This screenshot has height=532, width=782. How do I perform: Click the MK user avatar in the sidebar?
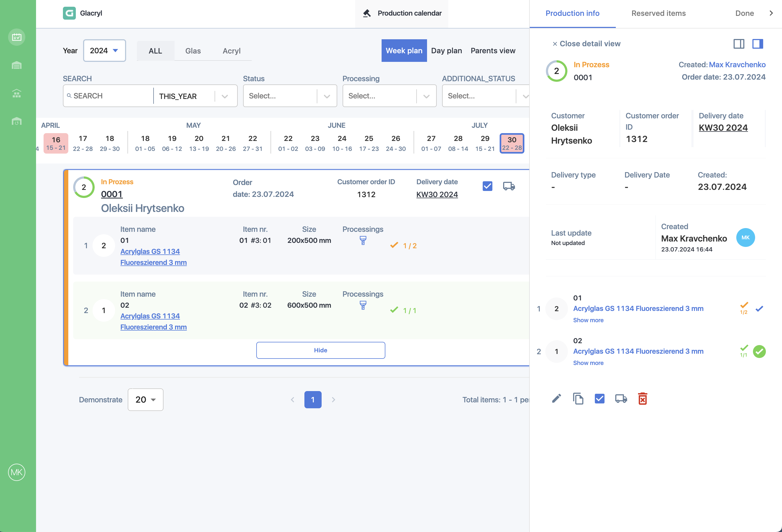click(16, 472)
